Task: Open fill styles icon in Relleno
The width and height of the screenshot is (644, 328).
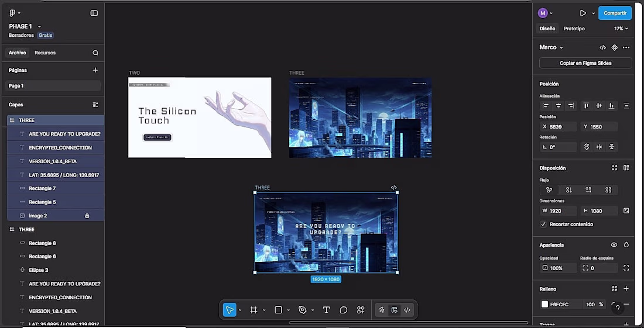Action: point(614,289)
